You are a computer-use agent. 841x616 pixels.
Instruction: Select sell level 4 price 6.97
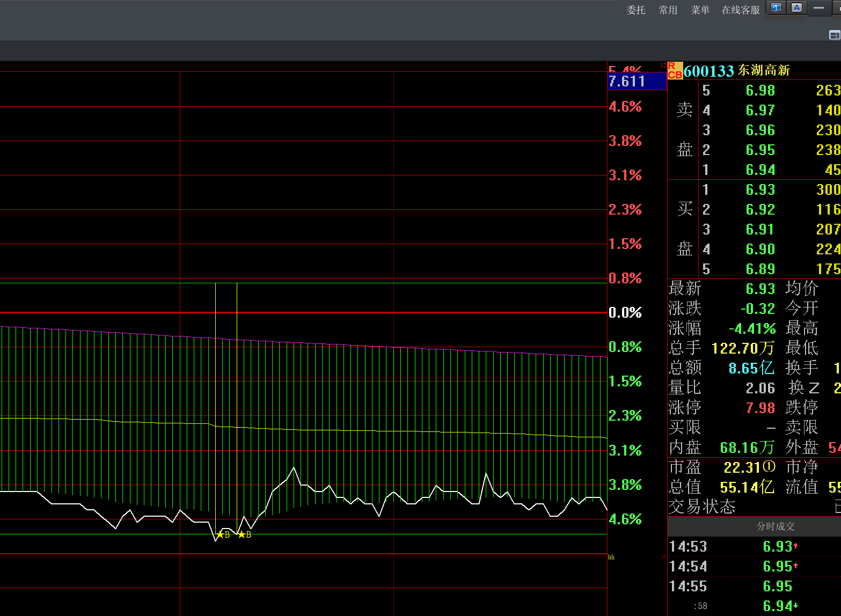760,111
